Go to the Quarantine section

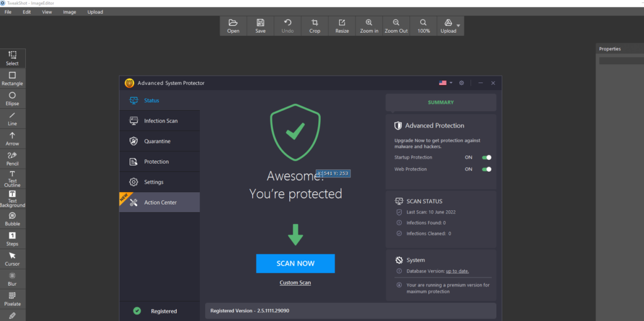159,141
